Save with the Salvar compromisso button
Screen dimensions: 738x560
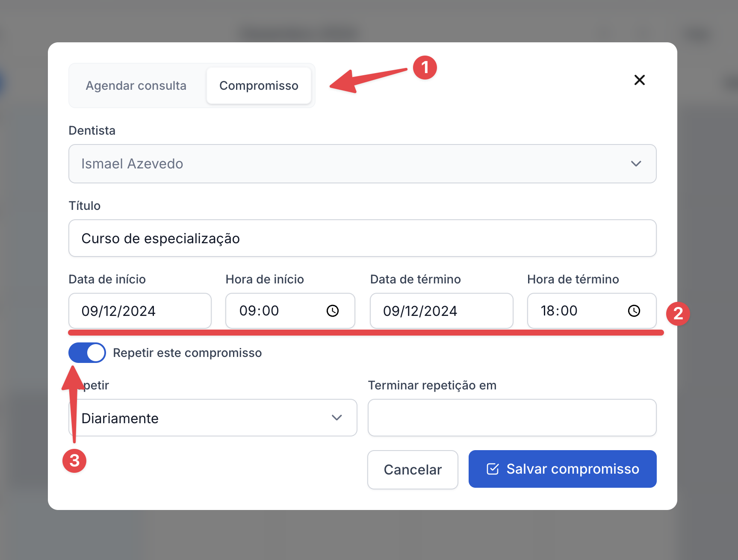(x=562, y=469)
